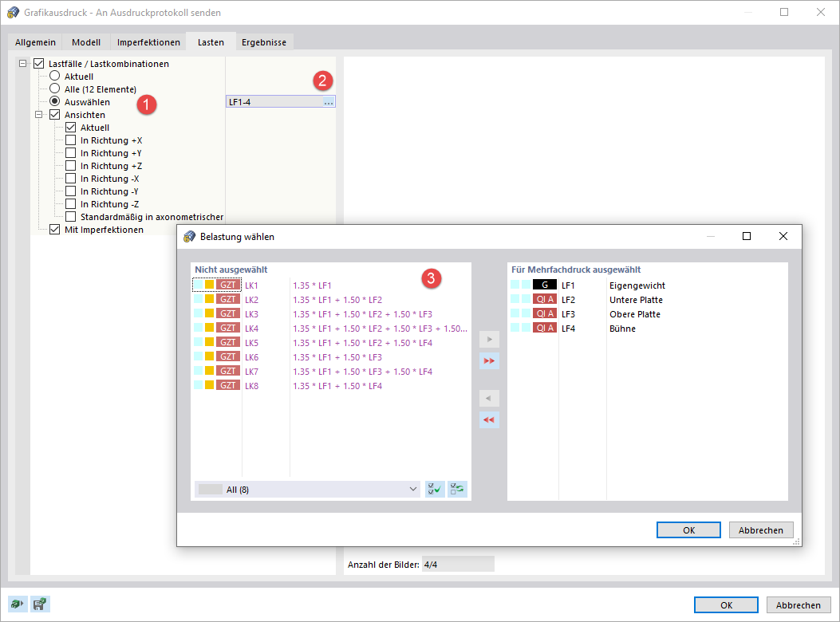Switch to the Modell tab
This screenshot has height=622, width=840.
(x=86, y=41)
